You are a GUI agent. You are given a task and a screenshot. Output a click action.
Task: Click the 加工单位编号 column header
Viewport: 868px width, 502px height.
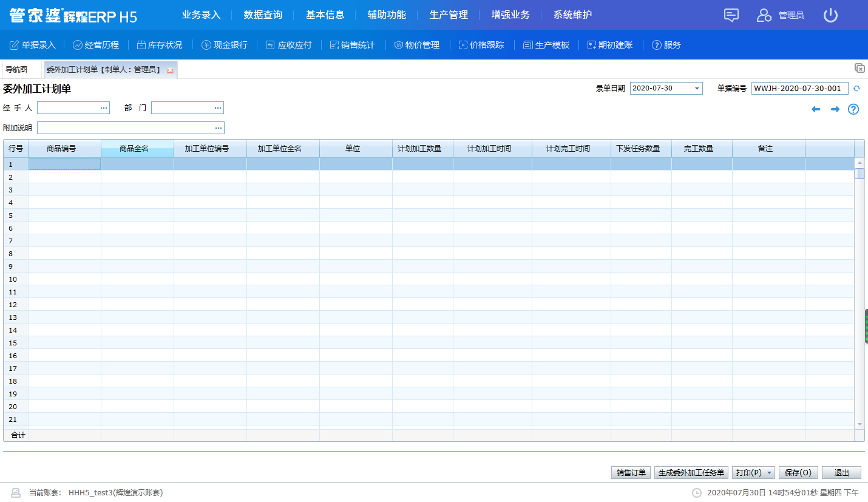(210, 149)
